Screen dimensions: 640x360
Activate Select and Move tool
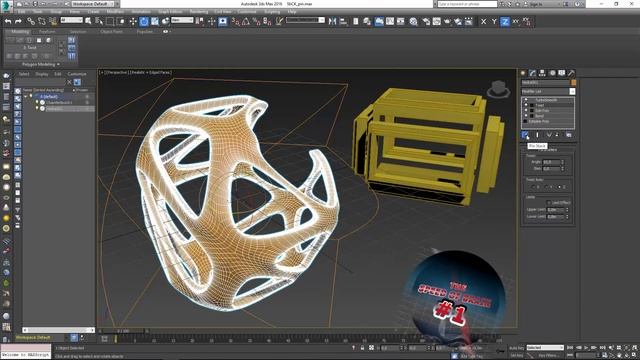click(x=133, y=21)
